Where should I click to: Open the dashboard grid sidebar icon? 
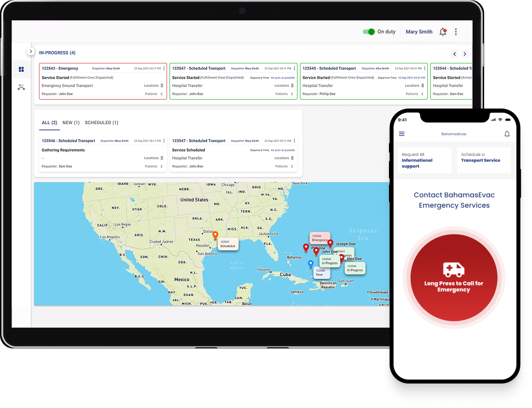(21, 69)
